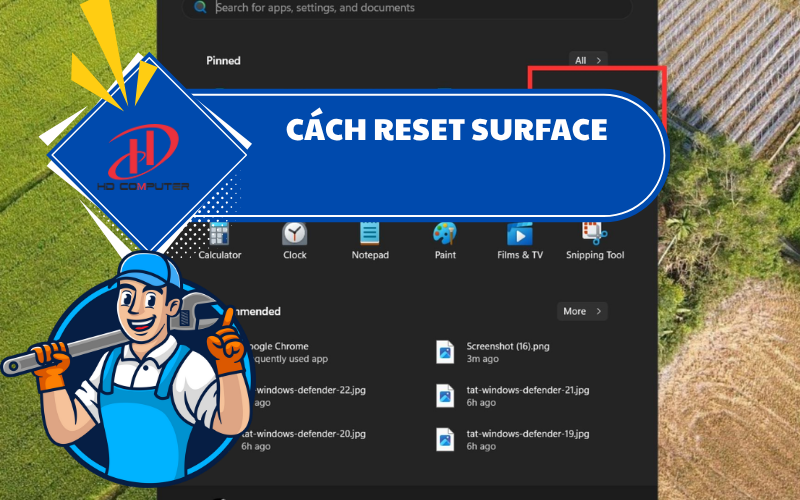Open the Calculator app
Viewport: 800px width, 500px height.
tap(219, 240)
